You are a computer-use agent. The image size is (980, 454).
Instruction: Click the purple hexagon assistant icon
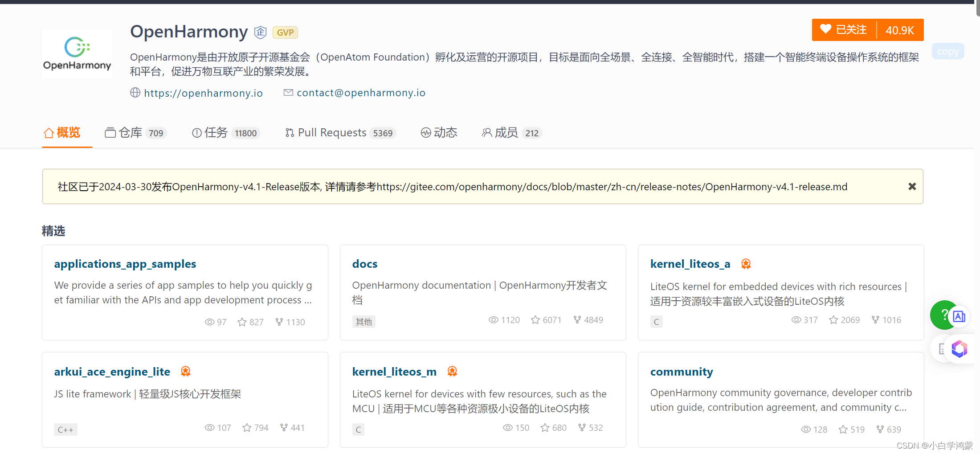(959, 349)
